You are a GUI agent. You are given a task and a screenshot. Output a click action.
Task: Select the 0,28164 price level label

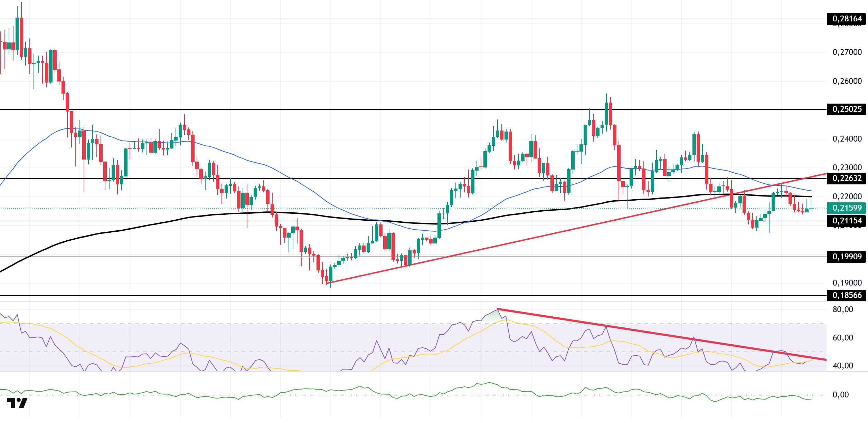pos(847,19)
